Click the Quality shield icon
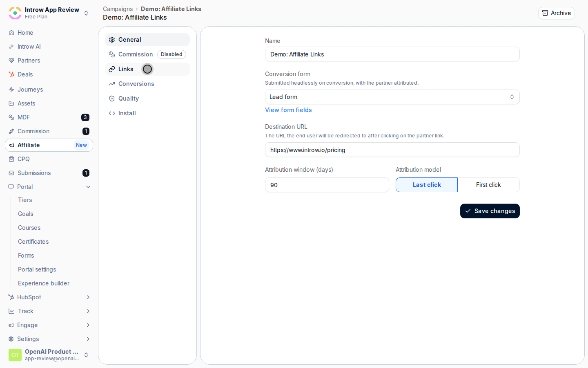 pyautogui.click(x=112, y=99)
